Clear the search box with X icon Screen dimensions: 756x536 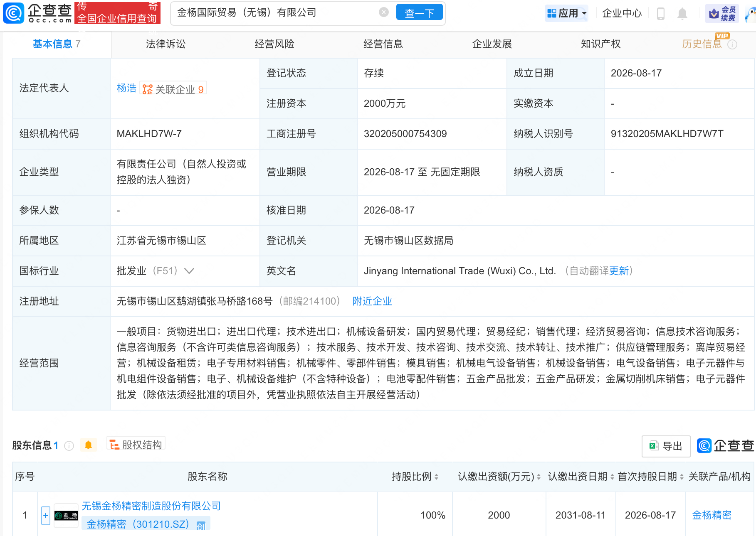tap(384, 12)
